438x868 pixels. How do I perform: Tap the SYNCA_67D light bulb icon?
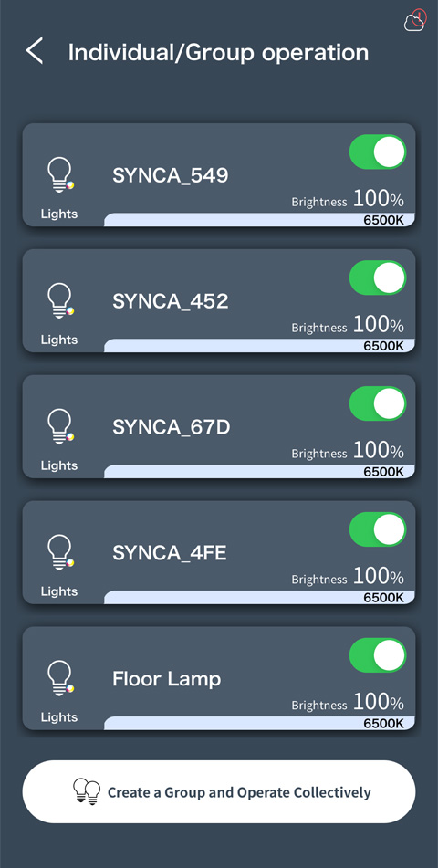pos(60,426)
